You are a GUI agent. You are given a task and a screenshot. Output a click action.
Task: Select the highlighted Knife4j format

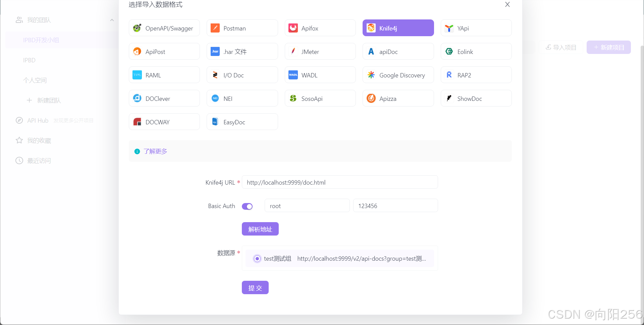[x=398, y=28]
